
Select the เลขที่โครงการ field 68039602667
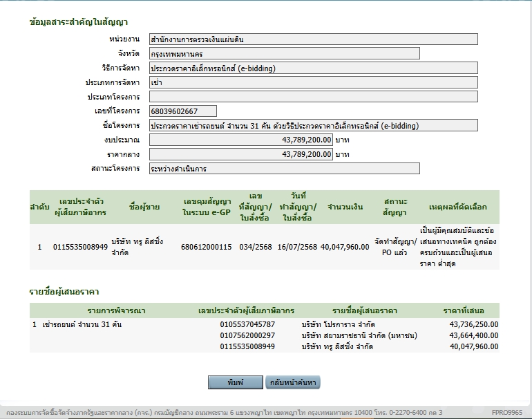click(182, 111)
